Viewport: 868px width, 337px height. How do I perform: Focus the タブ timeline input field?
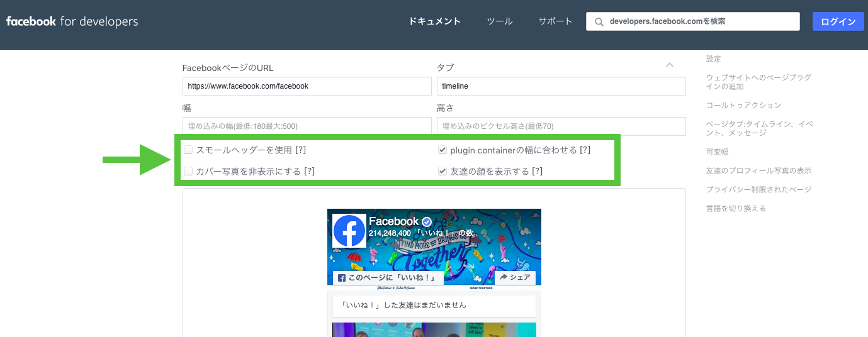(561, 86)
